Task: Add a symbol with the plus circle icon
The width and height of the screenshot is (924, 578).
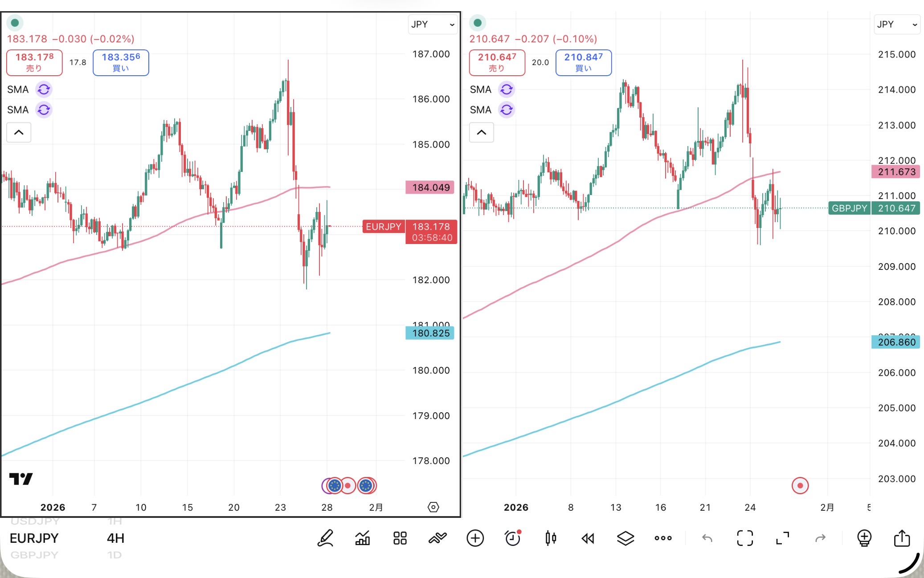Action: coord(475,538)
